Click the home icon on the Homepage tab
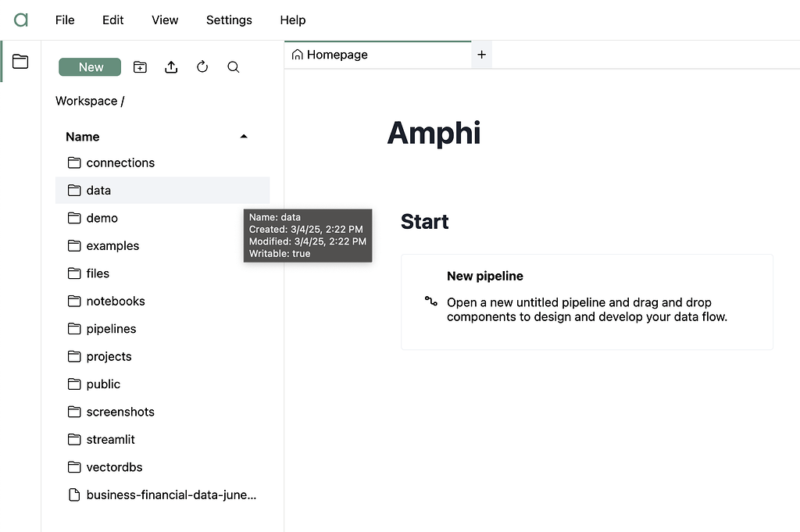Viewport: 800px width, 532px height. pos(297,54)
